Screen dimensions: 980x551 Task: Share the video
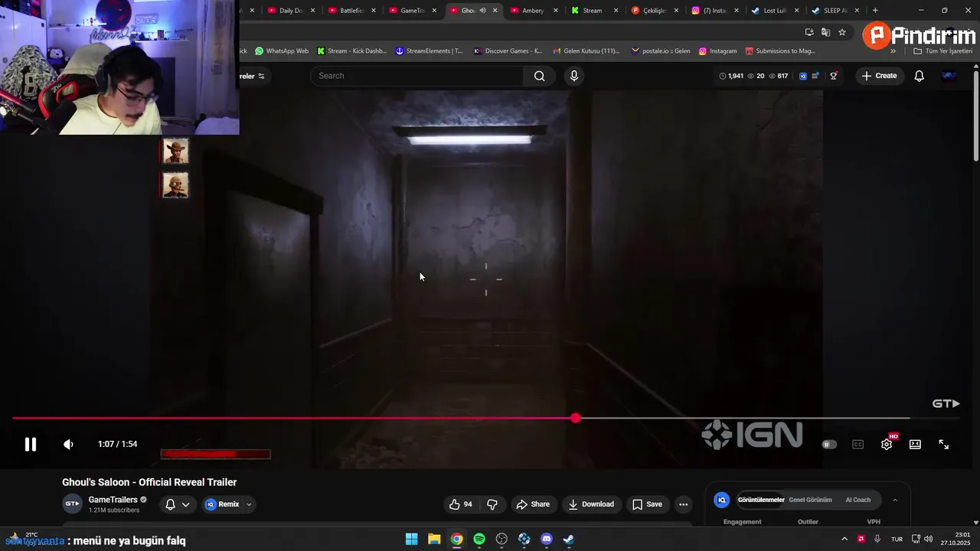[533, 504]
